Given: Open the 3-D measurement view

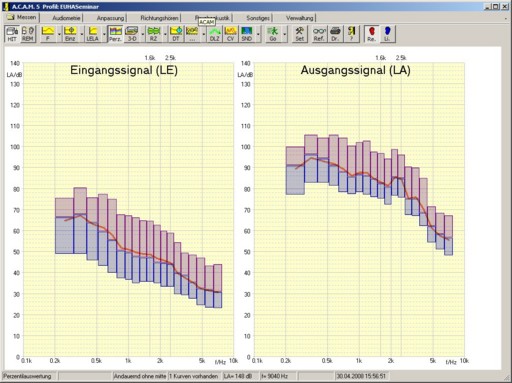Looking at the screenshot, I should pyautogui.click(x=132, y=34).
